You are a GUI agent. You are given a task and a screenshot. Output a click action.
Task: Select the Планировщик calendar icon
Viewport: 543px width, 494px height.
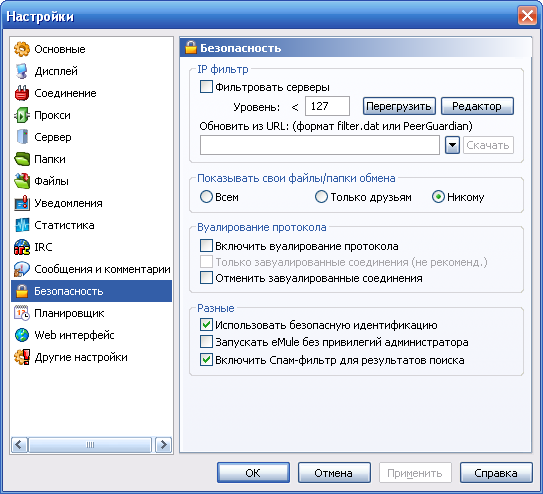pos(21,313)
